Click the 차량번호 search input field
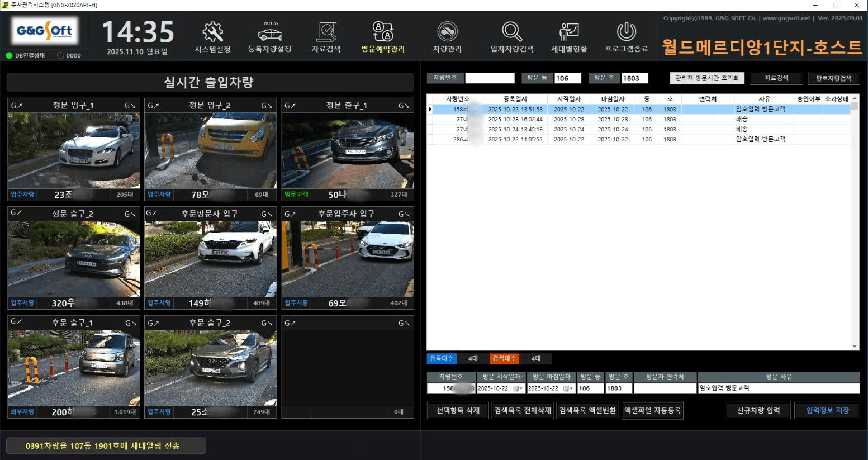Image resolution: width=868 pixels, height=460 pixels. pos(490,78)
